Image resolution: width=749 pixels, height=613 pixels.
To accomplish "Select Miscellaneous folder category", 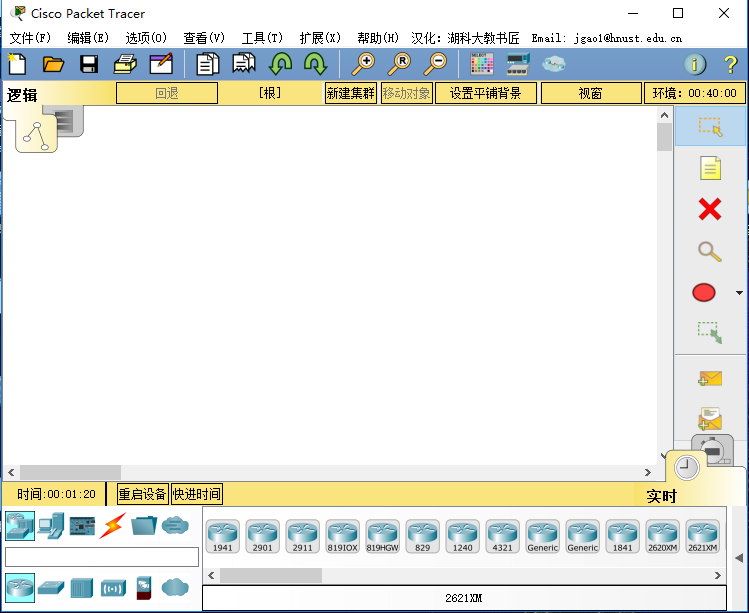I will (x=144, y=526).
